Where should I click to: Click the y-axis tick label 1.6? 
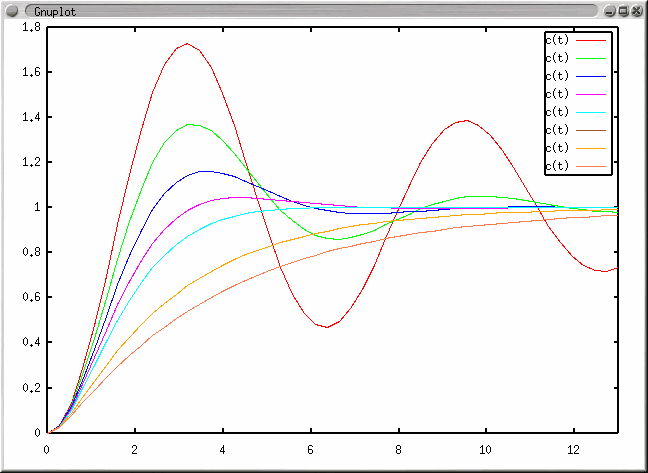tap(31, 72)
